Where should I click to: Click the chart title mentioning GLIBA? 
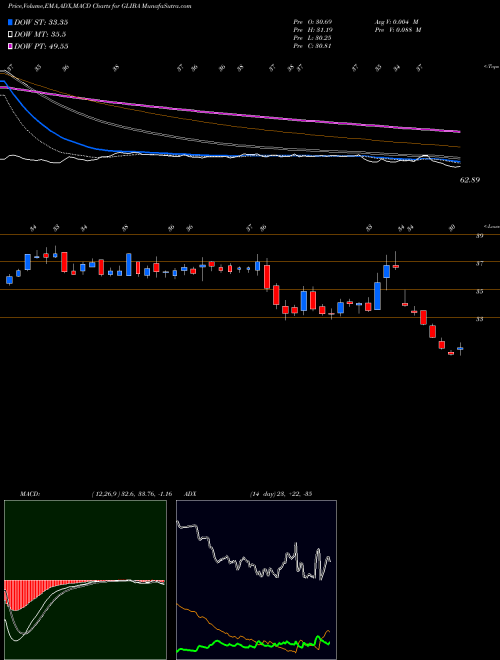(x=100, y=6)
